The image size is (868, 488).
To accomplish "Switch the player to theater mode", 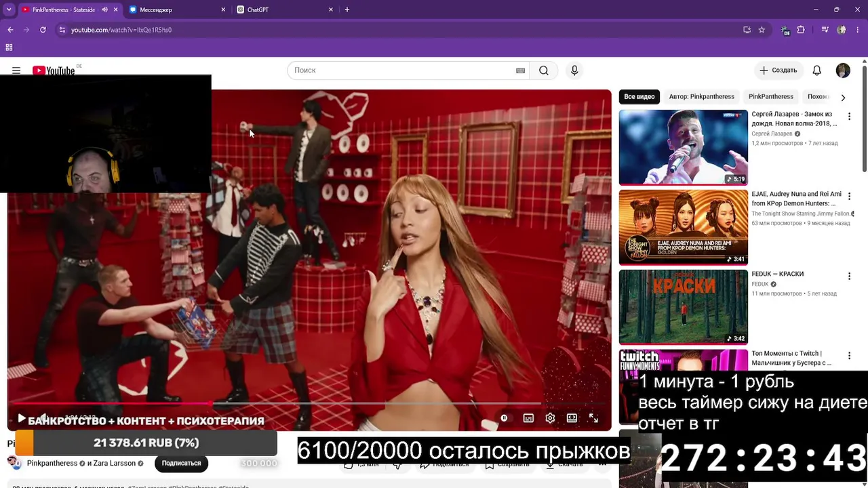I will click(x=572, y=418).
